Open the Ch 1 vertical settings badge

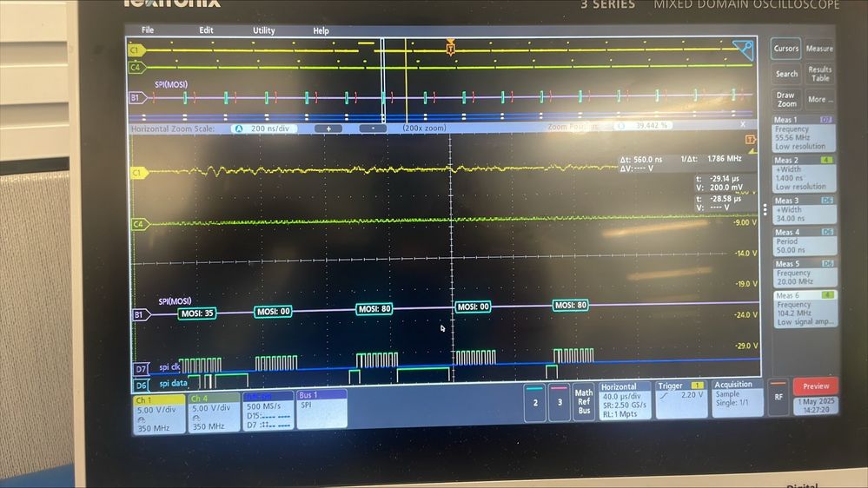[x=159, y=413]
